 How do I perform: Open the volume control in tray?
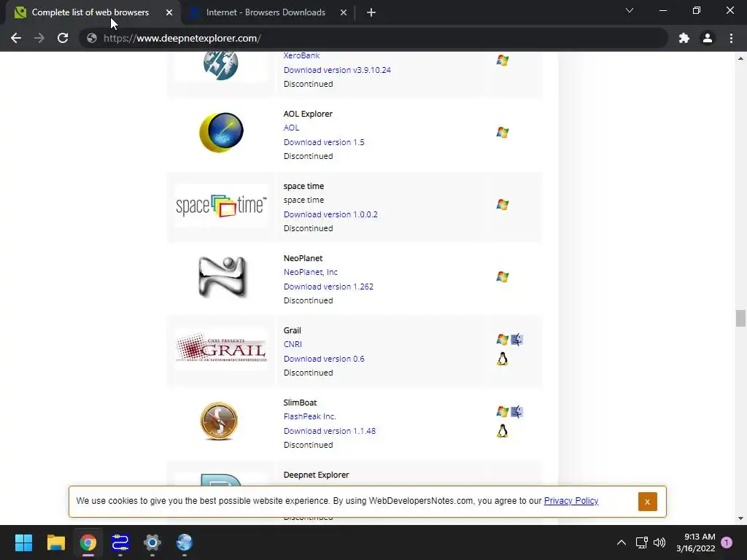(659, 542)
